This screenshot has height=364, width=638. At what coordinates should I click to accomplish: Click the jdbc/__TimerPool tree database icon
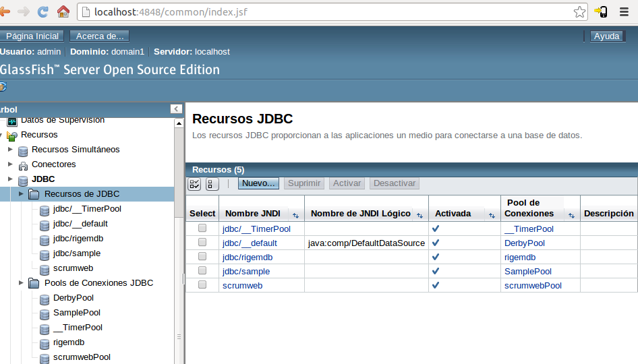45,211
